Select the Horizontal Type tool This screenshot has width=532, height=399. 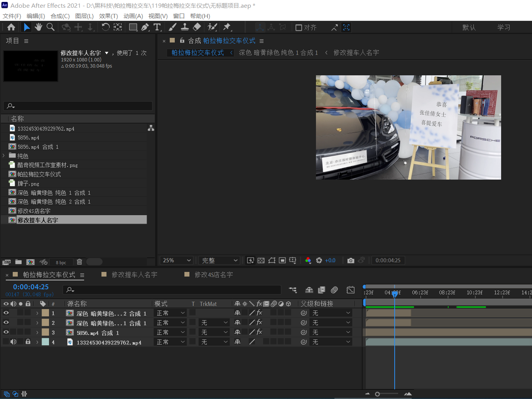[x=157, y=27]
